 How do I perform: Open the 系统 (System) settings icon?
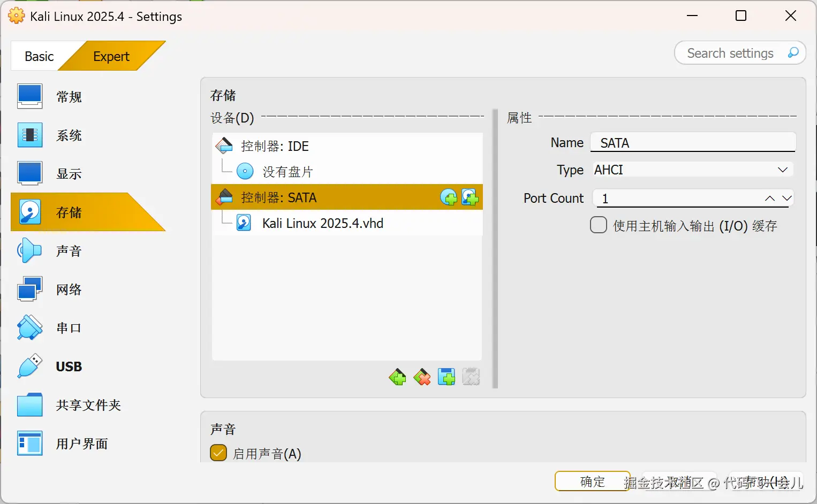pos(29,135)
